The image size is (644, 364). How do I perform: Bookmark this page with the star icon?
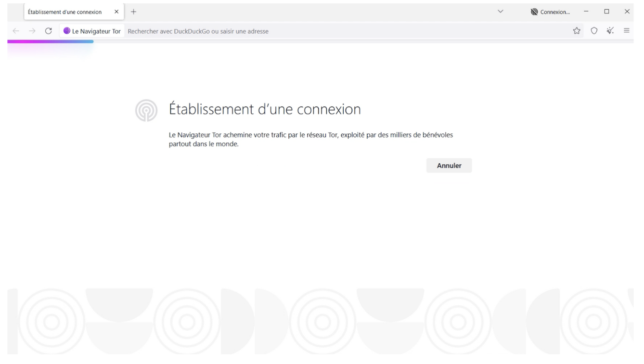tap(576, 31)
